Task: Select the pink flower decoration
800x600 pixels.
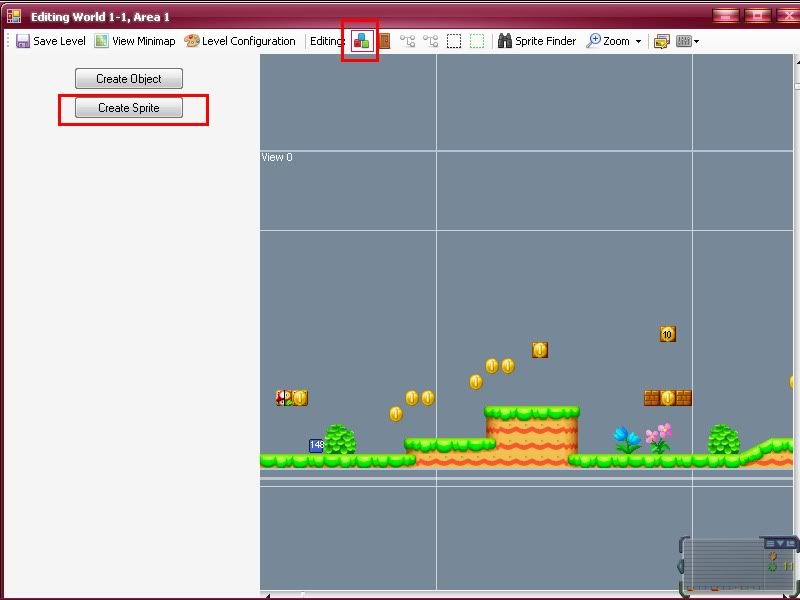Action: click(659, 438)
